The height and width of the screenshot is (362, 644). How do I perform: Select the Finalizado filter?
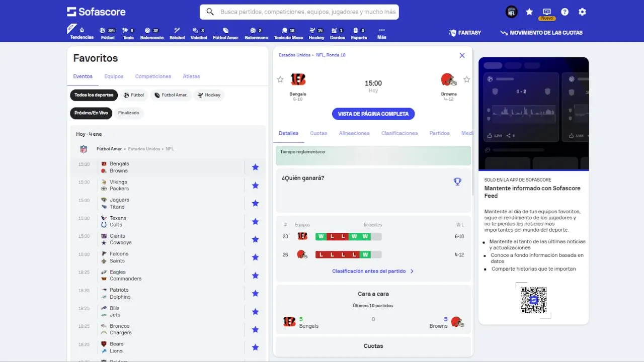point(129,113)
